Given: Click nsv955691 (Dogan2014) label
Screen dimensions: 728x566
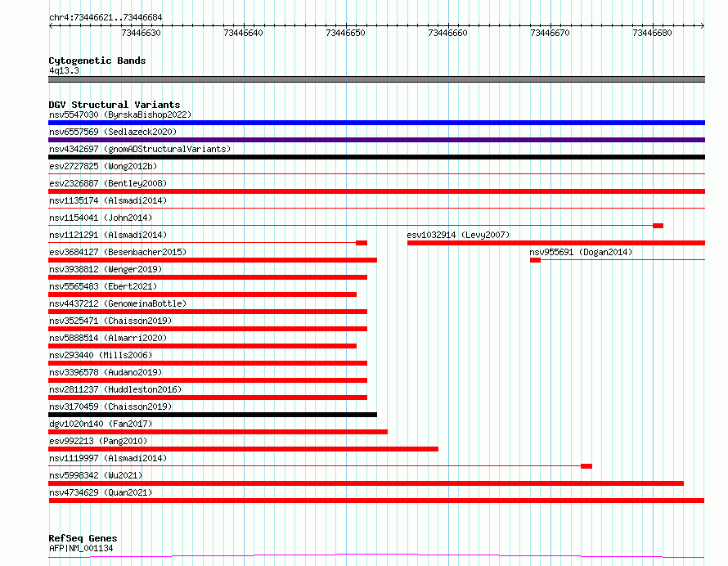Looking at the screenshot, I should tap(581, 252).
